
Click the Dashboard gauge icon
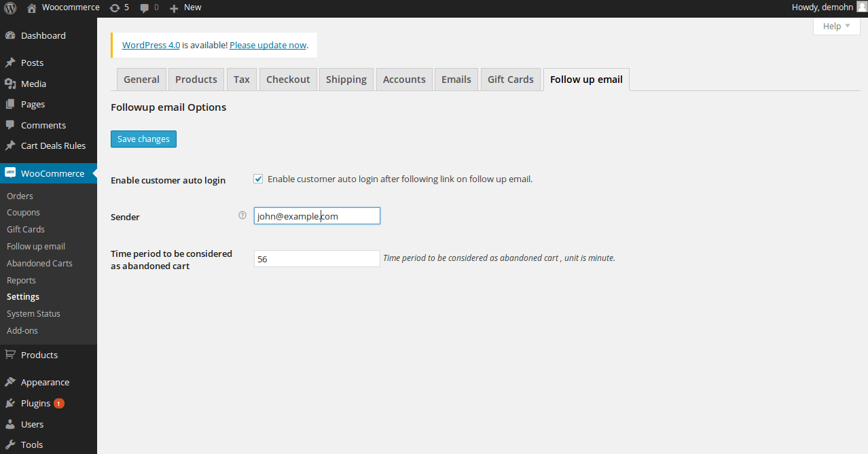(10, 35)
